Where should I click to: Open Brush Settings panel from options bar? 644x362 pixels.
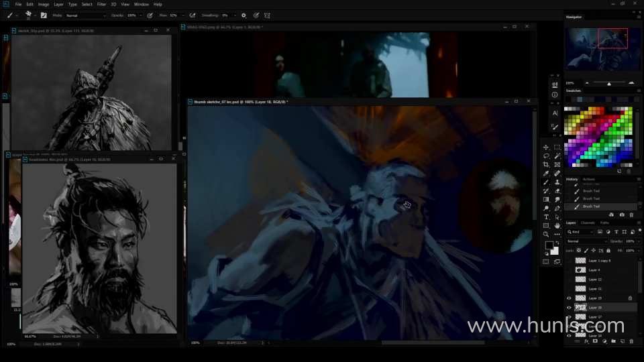tap(44, 15)
